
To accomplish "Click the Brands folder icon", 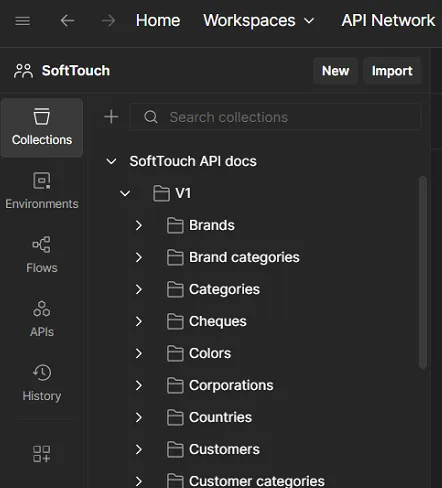I will (x=175, y=225).
